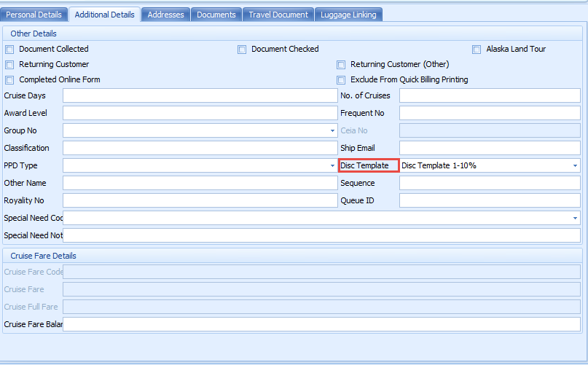Image resolution: width=588 pixels, height=365 pixels.
Task: Click the Classification text field
Action: click(x=200, y=148)
